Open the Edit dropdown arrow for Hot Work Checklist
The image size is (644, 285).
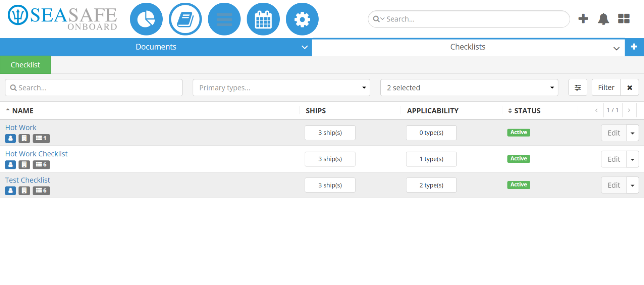[633, 159]
